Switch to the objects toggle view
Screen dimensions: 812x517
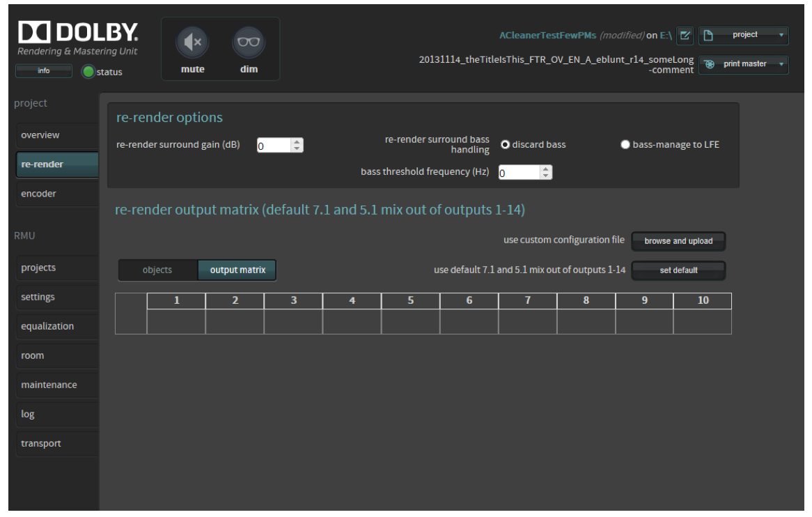click(157, 270)
